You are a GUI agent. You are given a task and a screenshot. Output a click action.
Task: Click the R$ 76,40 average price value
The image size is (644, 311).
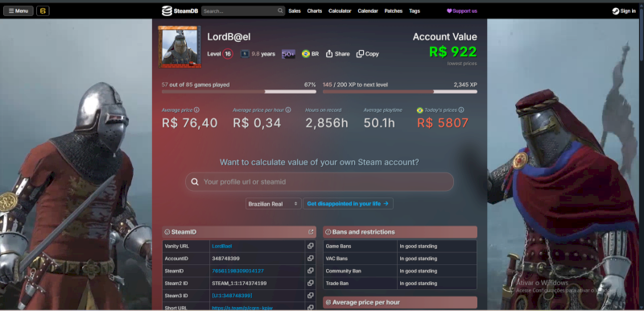[190, 122]
